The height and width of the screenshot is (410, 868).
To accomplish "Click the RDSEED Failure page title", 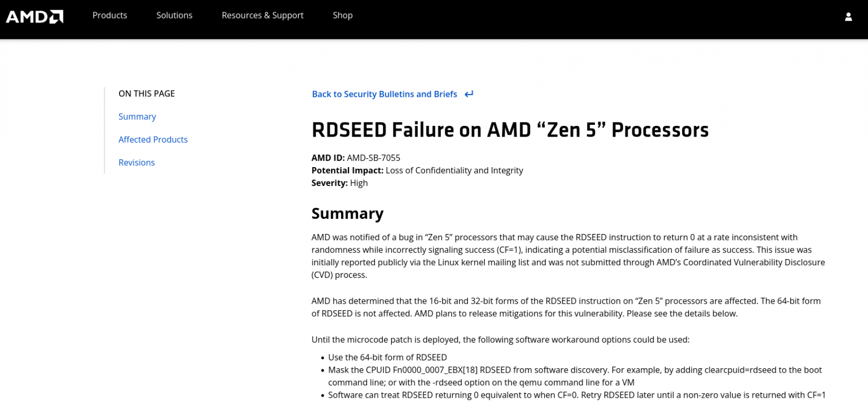I will pyautogui.click(x=510, y=130).
